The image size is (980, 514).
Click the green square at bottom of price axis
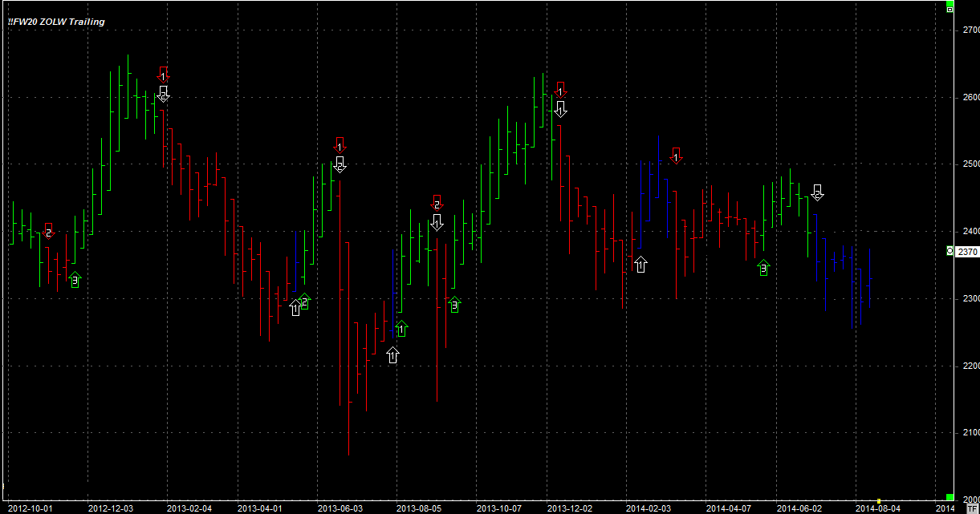pyautogui.click(x=949, y=498)
